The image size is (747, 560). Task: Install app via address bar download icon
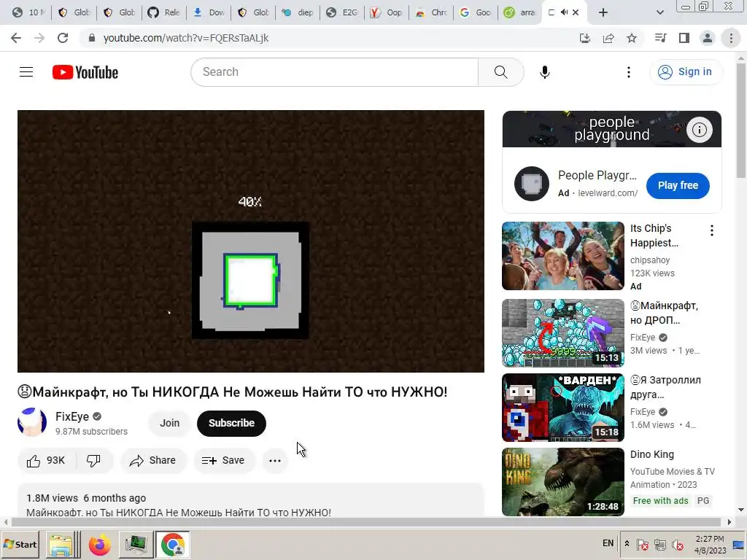point(584,38)
